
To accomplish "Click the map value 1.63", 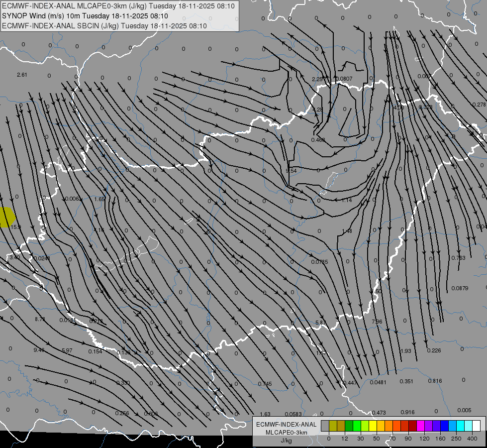I will [265, 414].
